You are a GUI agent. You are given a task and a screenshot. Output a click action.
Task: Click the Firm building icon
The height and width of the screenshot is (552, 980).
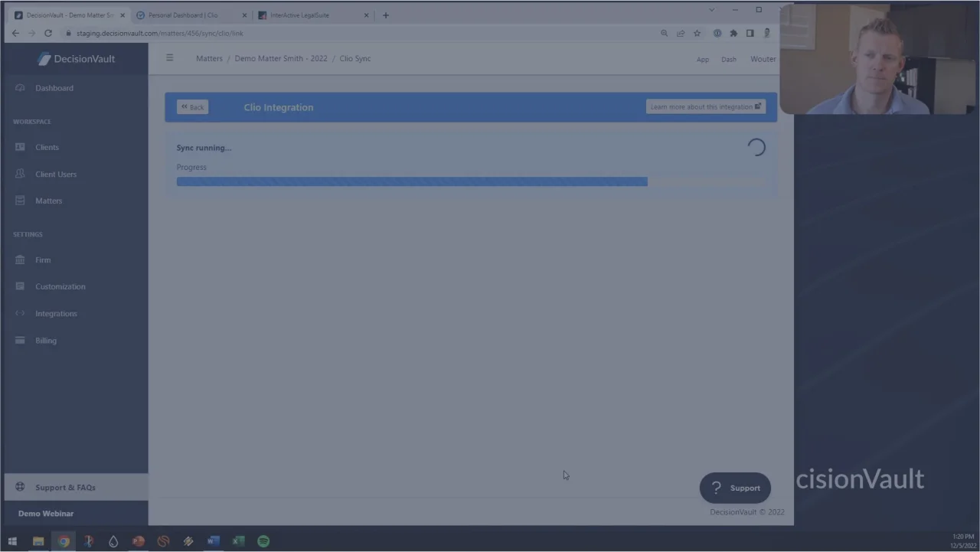[20, 260]
